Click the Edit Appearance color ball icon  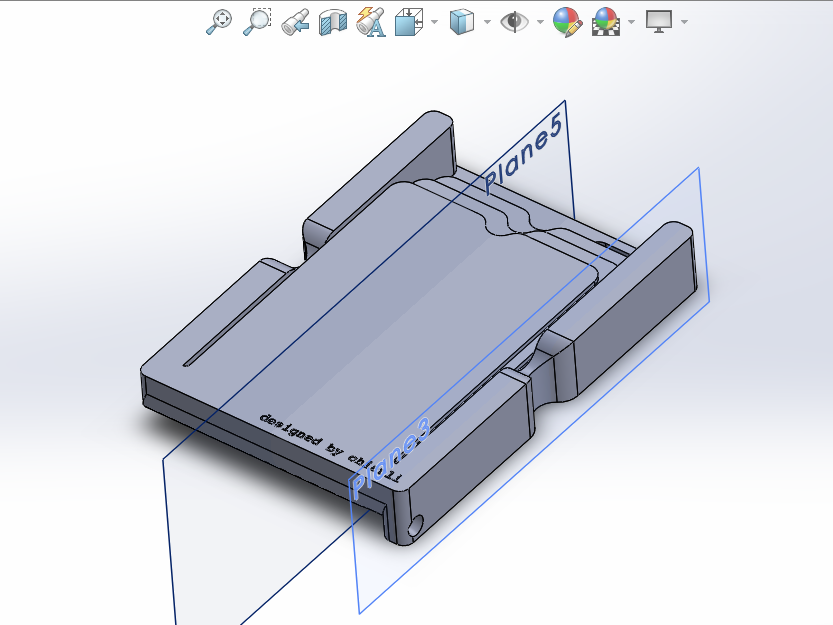(567, 21)
